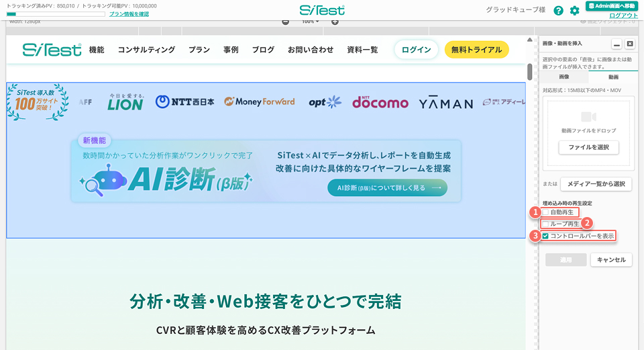Click the SiTest logo in top header
644x350 pixels.
(322, 10)
